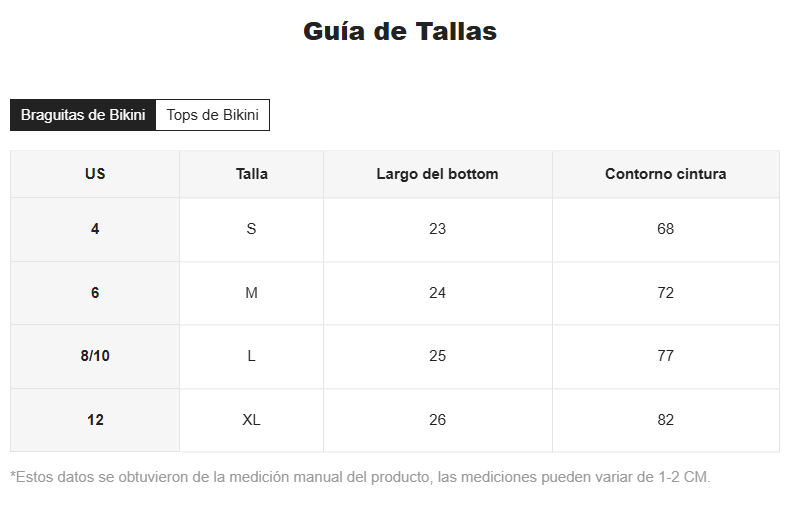Click the waist value 82
This screenshot has height=507, width=793.
pyautogui.click(x=666, y=420)
